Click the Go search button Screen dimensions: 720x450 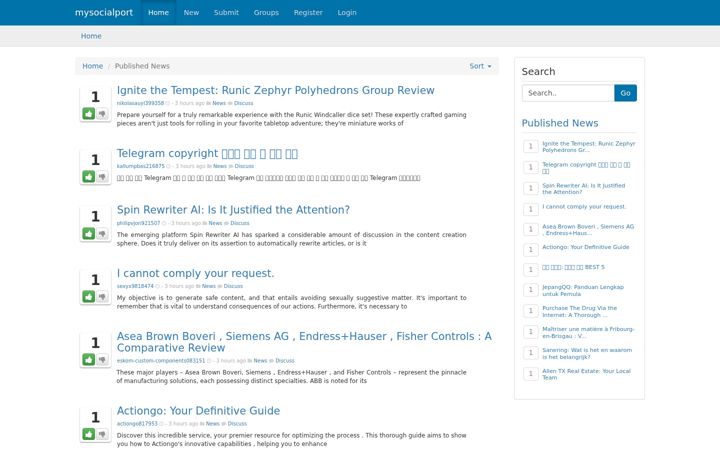[625, 93]
